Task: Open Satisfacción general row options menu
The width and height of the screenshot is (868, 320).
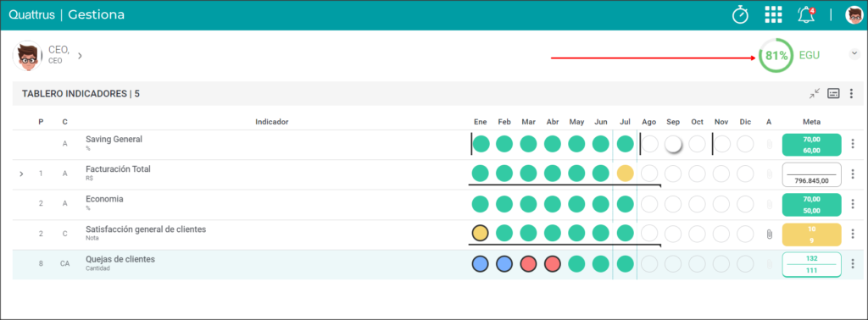Action: (x=853, y=234)
